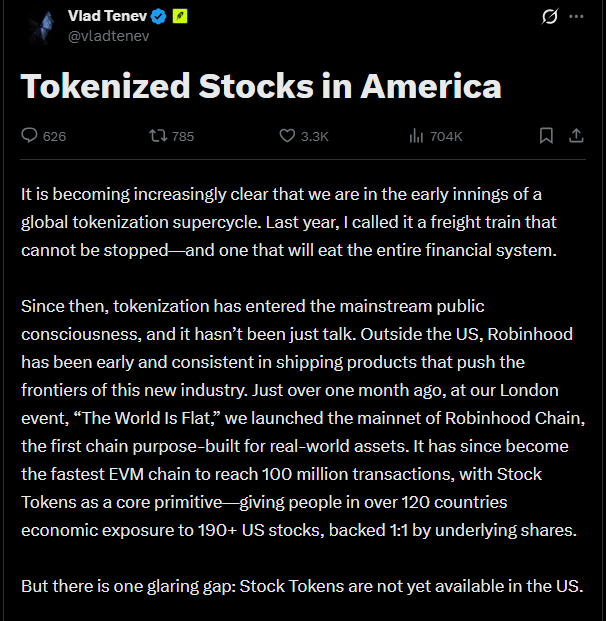Share the post via upload arrow icon
Viewport: 606px width, 621px height.
(x=576, y=135)
